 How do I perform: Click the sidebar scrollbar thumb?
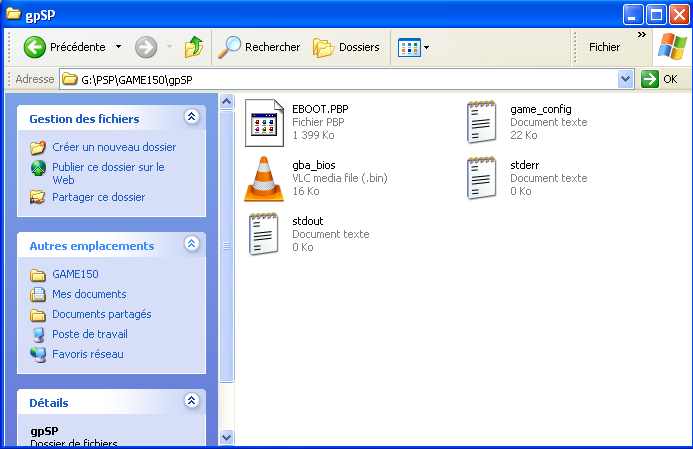tap(226, 246)
